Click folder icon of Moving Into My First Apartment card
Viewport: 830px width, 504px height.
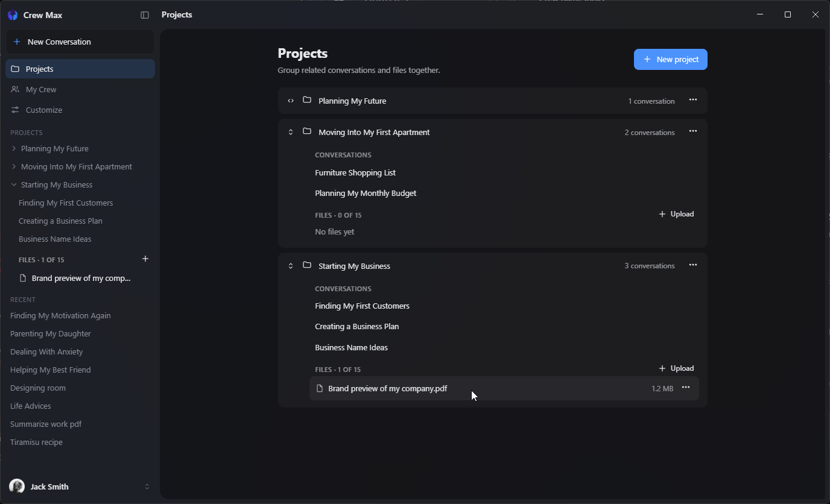[307, 131]
